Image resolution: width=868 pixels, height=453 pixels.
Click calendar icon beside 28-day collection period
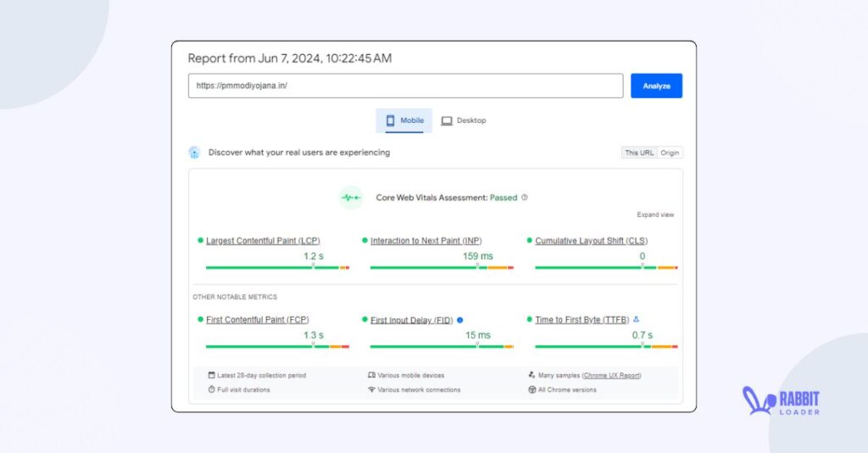click(211, 375)
